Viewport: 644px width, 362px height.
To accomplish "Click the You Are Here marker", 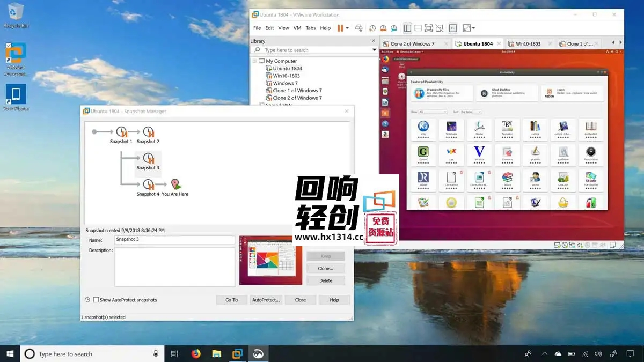I will [x=175, y=188].
